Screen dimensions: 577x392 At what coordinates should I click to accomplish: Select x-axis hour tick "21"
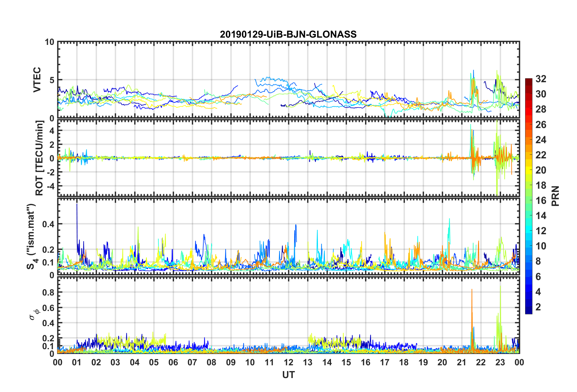(462, 363)
